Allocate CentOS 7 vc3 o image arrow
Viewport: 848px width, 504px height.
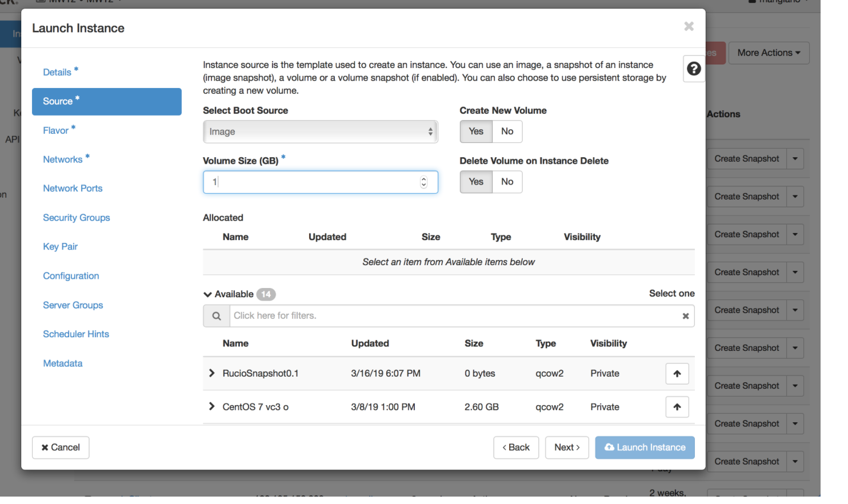click(x=677, y=407)
